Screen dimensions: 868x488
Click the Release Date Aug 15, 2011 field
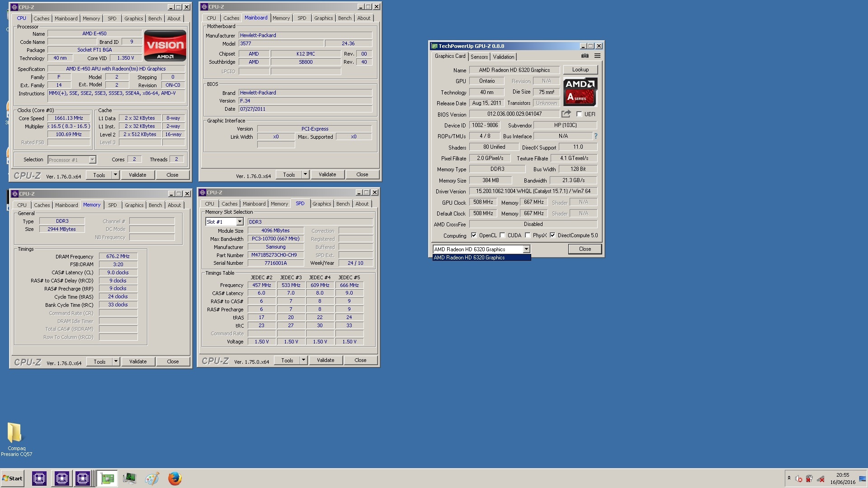tap(487, 103)
